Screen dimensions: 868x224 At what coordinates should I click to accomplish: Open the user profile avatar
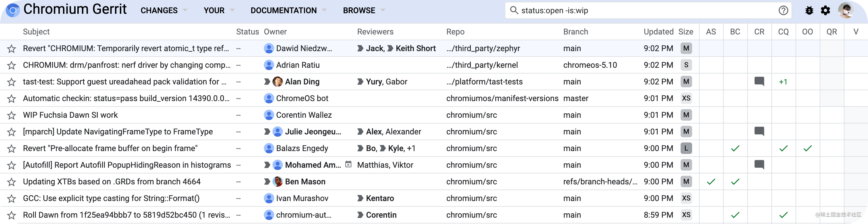(846, 10)
